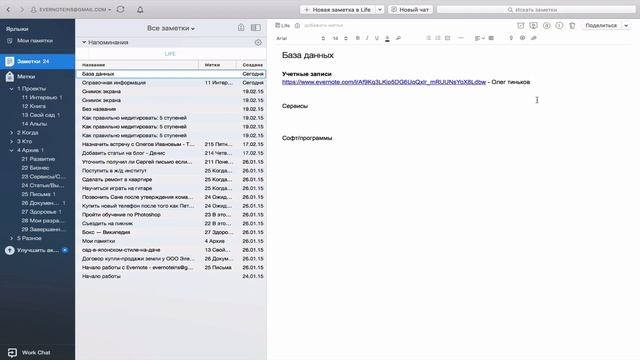This screenshot has width=640, height=360.
Task: Sort by Создана column header
Action: pyautogui.click(x=251, y=64)
